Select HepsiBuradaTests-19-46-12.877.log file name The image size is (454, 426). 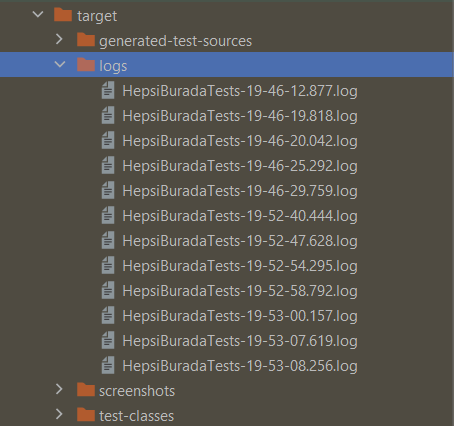coord(240,91)
